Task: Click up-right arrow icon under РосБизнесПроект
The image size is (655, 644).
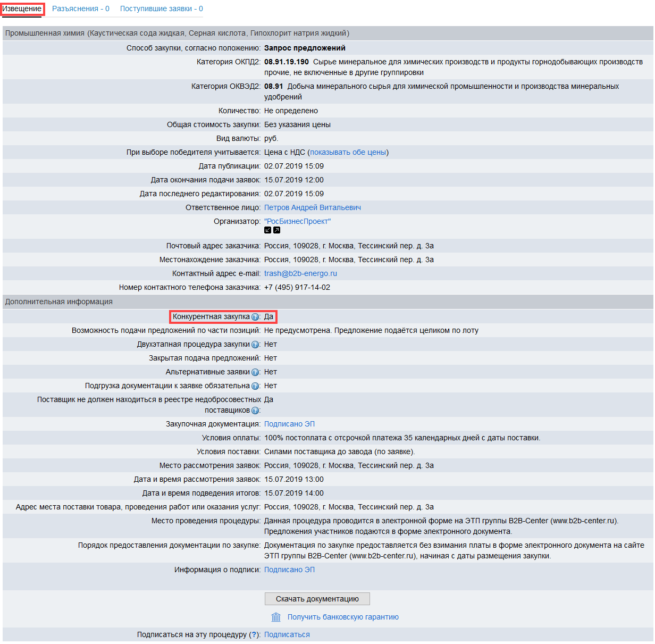Action: [x=276, y=230]
